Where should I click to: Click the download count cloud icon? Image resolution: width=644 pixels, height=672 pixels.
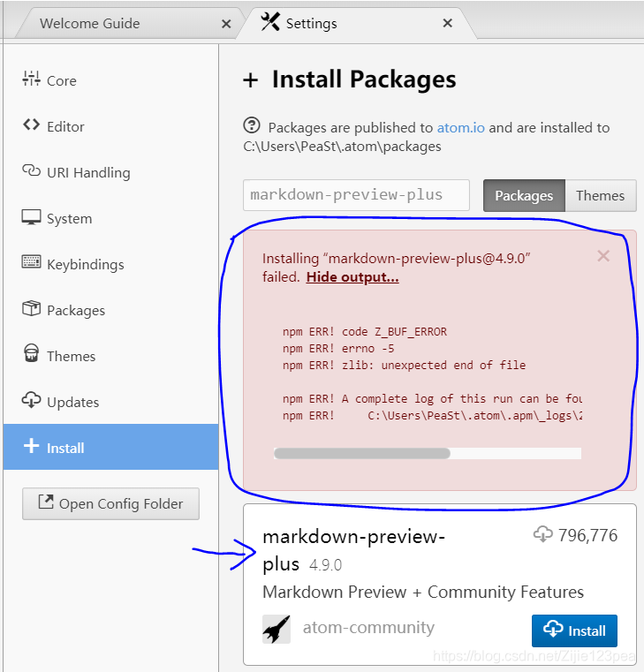pos(543,534)
